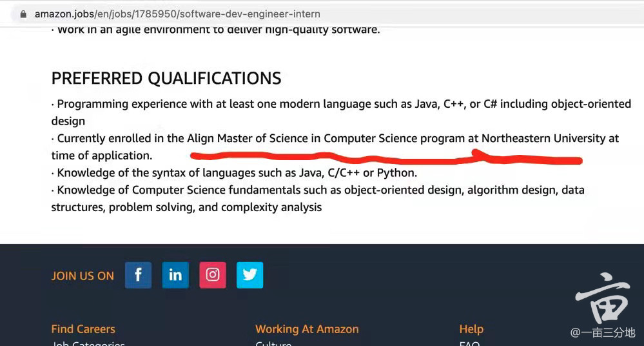
Task: Click the Computer Science fundamentals bullet
Action: pos(318,198)
